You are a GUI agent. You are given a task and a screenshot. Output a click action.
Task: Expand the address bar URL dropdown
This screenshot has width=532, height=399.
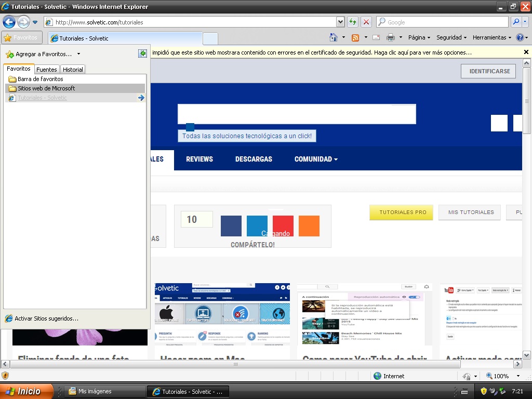coord(340,22)
